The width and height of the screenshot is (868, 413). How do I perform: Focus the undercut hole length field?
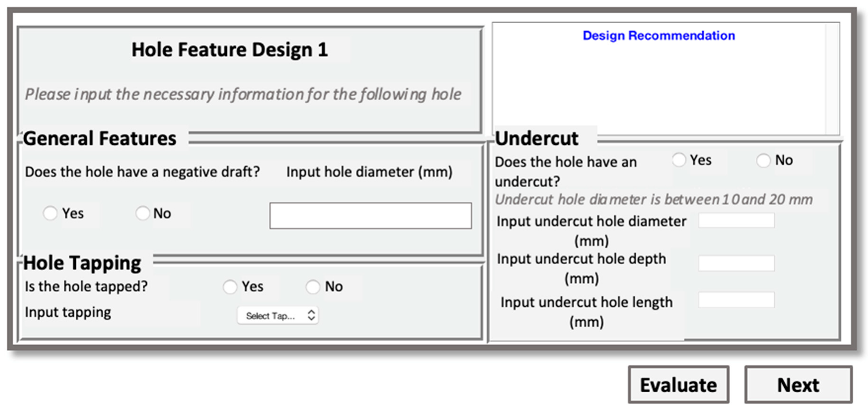pos(736,300)
